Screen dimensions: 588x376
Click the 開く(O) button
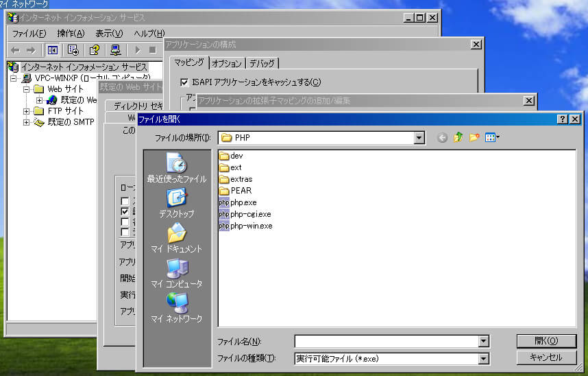546,341
